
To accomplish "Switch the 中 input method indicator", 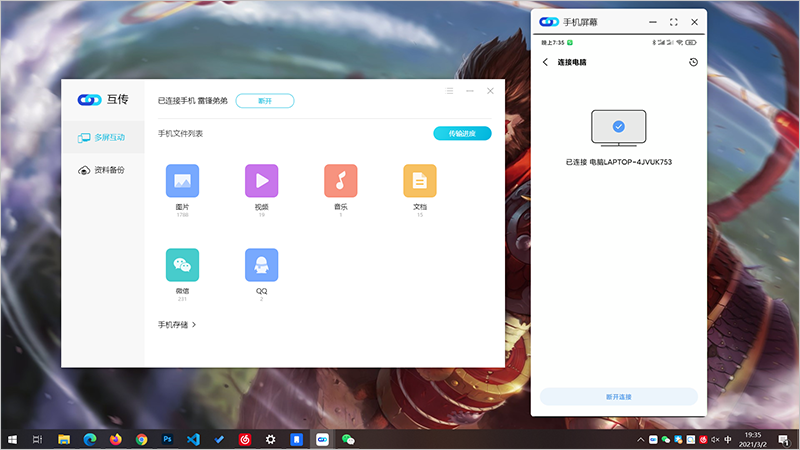I will (728, 439).
